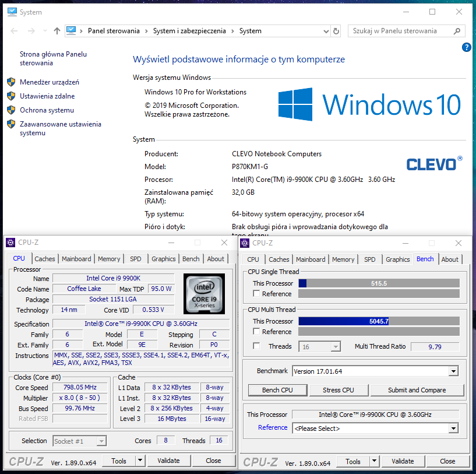Click the Forward arrow in System window
This screenshot has width=476, height=474.
[31, 31]
